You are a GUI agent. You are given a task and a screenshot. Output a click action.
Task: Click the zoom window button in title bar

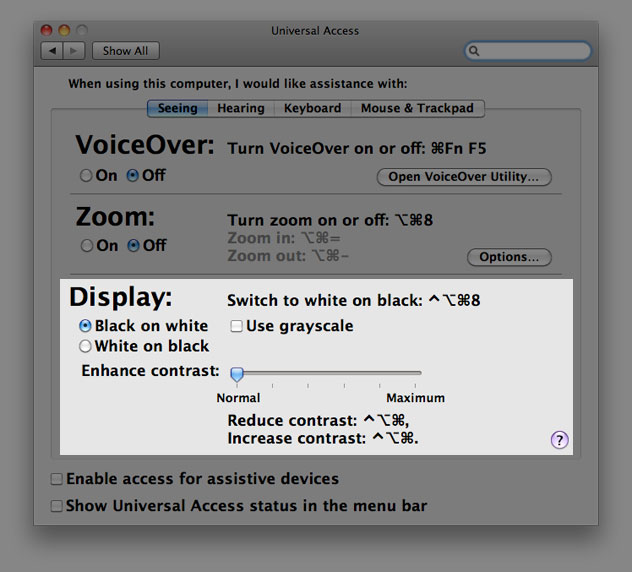click(81, 31)
